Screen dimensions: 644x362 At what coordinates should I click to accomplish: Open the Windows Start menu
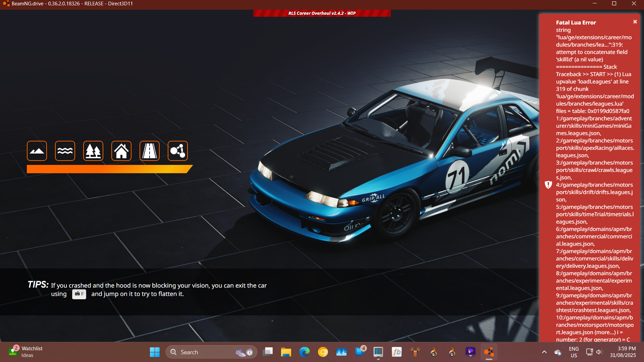(155, 352)
